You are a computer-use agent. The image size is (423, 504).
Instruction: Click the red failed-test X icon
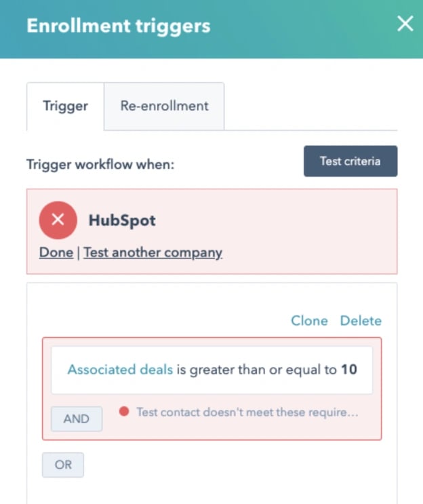tap(58, 220)
